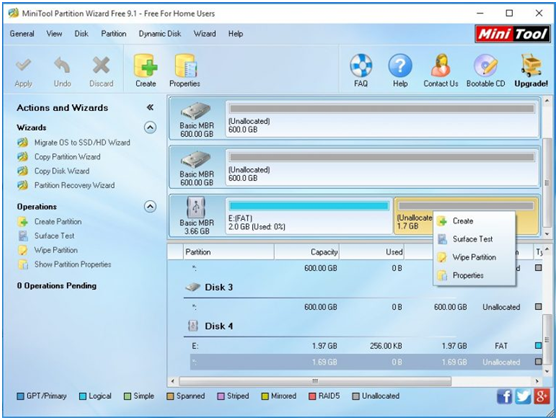Image resolution: width=558 pixels, height=420 pixels.
Task: Click the Upgrade shopping cart icon
Action: pyautogui.click(x=531, y=65)
